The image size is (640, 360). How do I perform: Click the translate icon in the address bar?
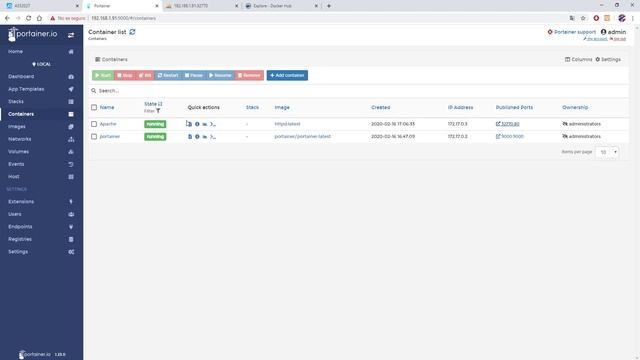572,18
